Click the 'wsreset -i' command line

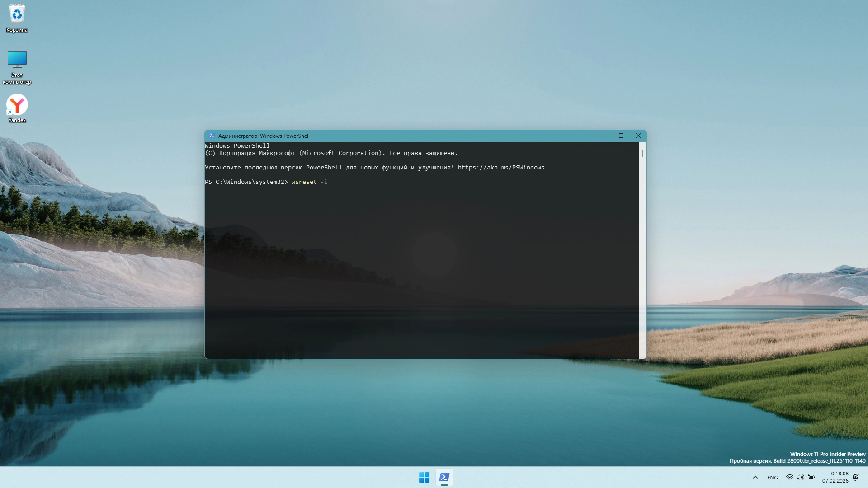click(x=309, y=182)
